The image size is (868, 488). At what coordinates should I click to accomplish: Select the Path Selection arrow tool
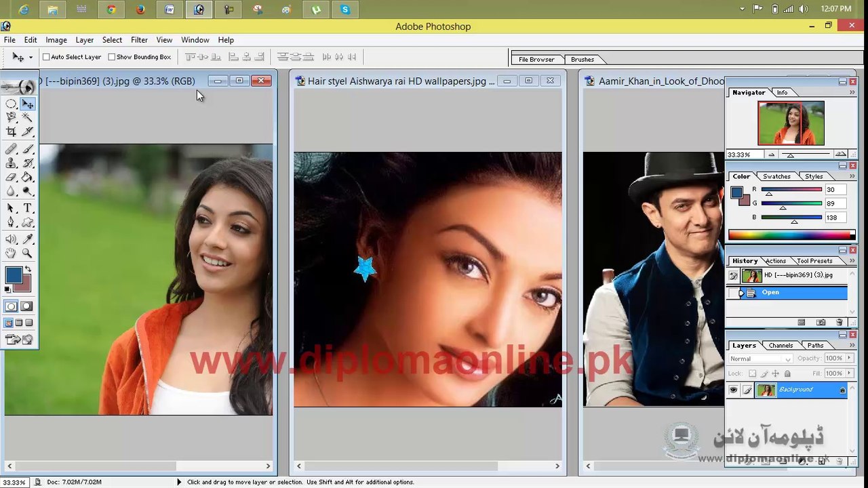coord(12,208)
